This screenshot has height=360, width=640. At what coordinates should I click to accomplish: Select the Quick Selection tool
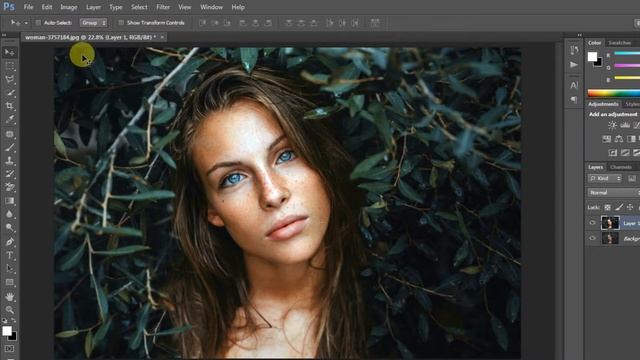(10, 93)
